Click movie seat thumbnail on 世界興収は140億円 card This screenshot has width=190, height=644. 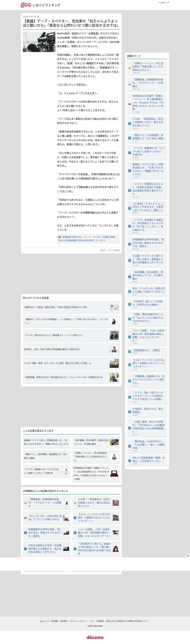click(x=114, y=473)
